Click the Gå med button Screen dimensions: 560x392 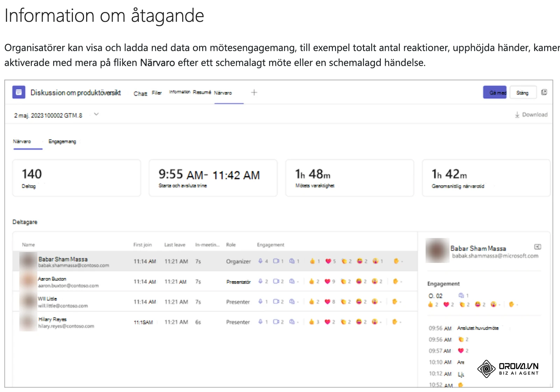tap(495, 92)
